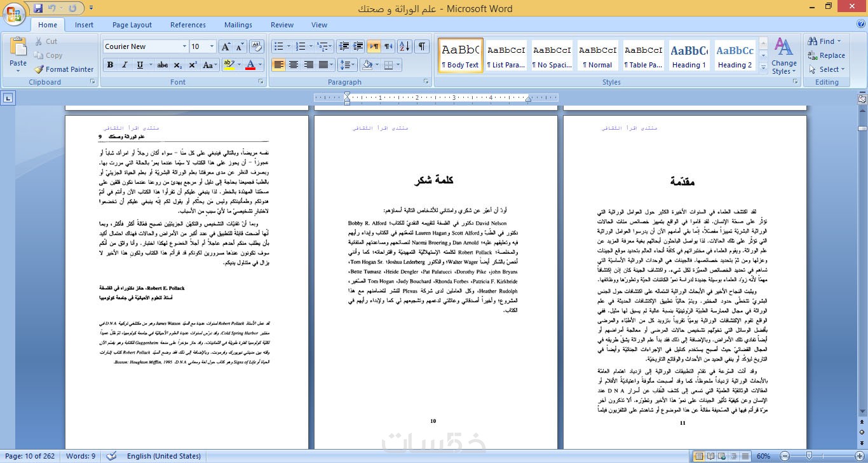Toggle superscript formatting
Screen dimensions: 868x463
[x=192, y=65]
